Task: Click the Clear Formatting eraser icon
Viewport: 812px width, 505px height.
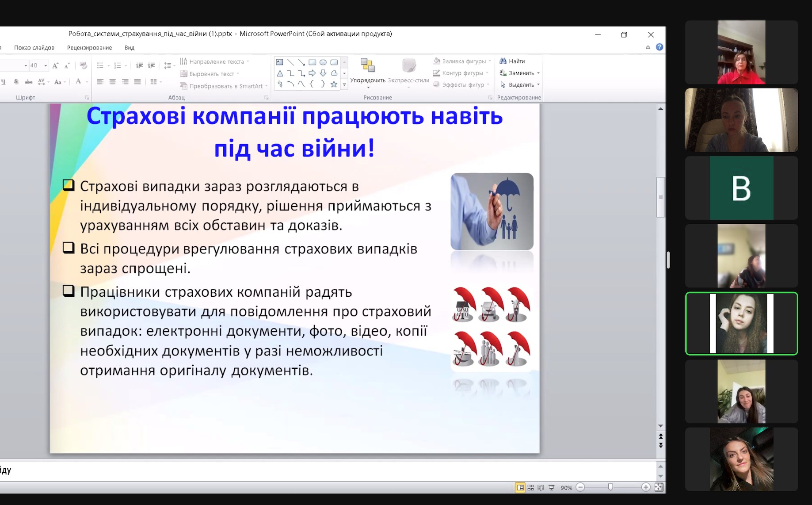Action: [83, 66]
